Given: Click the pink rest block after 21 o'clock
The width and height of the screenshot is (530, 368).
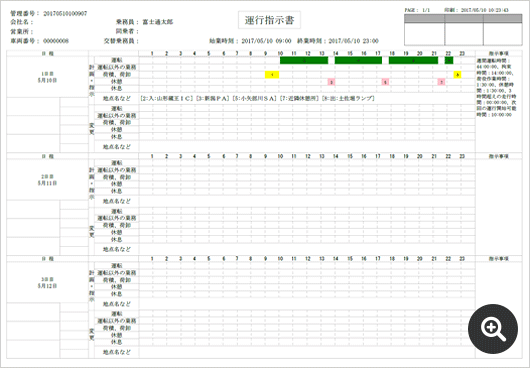Looking at the screenshot, I should point(441,82).
